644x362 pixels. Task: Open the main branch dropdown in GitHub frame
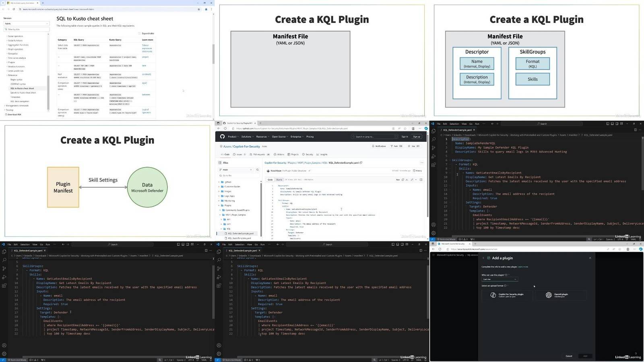point(236,170)
